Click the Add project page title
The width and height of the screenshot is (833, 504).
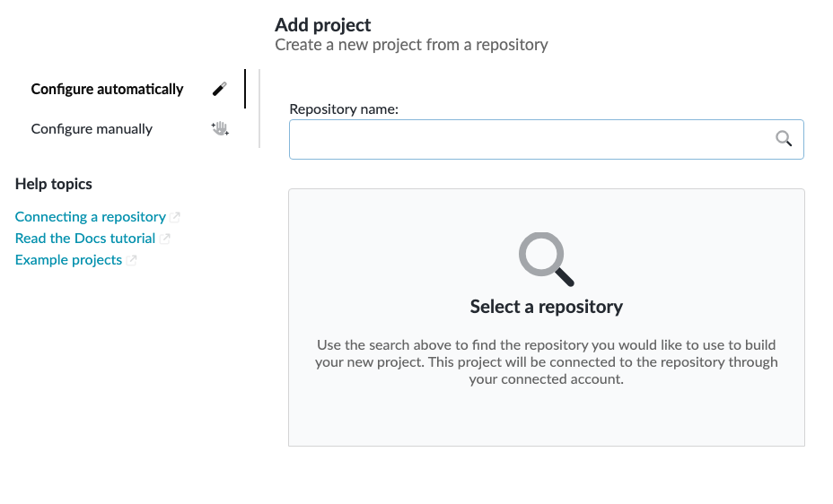(322, 25)
